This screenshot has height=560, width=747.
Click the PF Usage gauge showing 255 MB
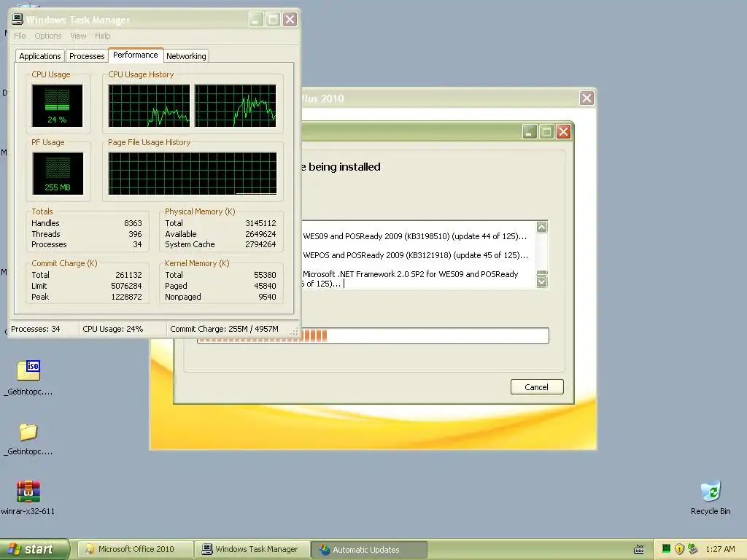58,174
